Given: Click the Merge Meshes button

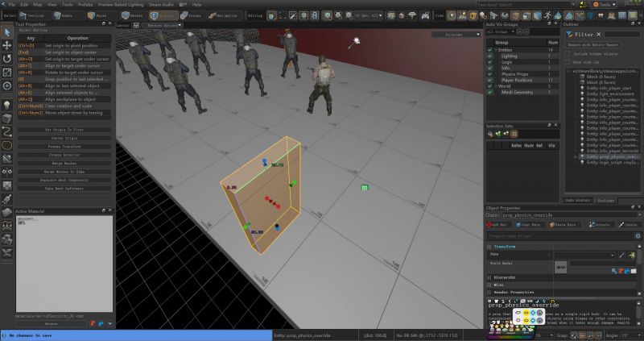Looking at the screenshot, I should 64,164.
